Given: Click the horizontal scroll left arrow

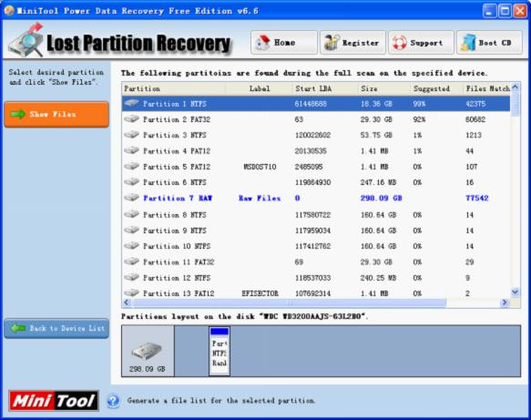Looking at the screenshot, I should tap(127, 302).
